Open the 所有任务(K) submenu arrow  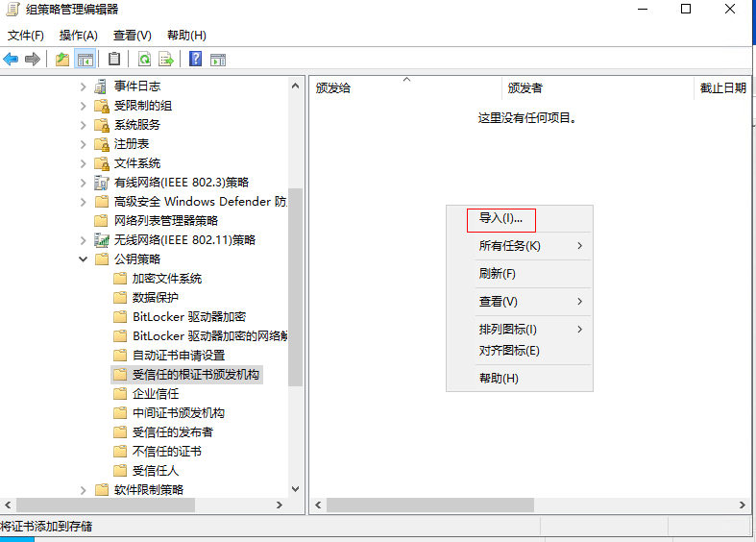tap(579, 246)
